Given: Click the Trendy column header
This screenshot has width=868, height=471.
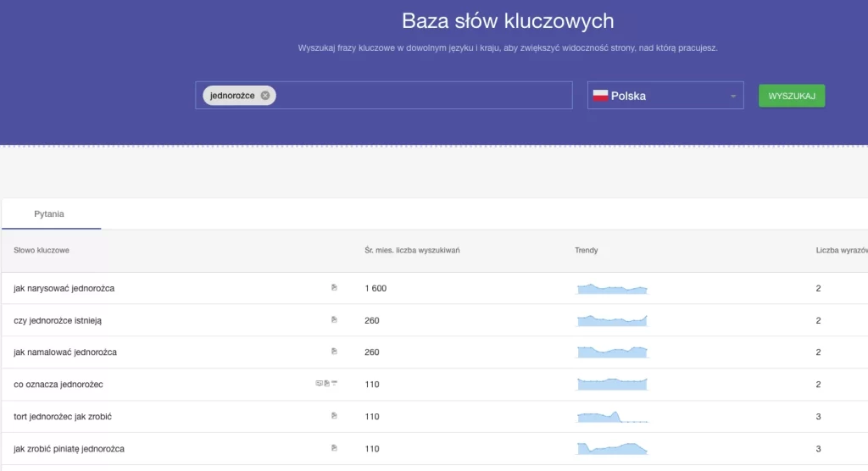Looking at the screenshot, I should [x=587, y=250].
